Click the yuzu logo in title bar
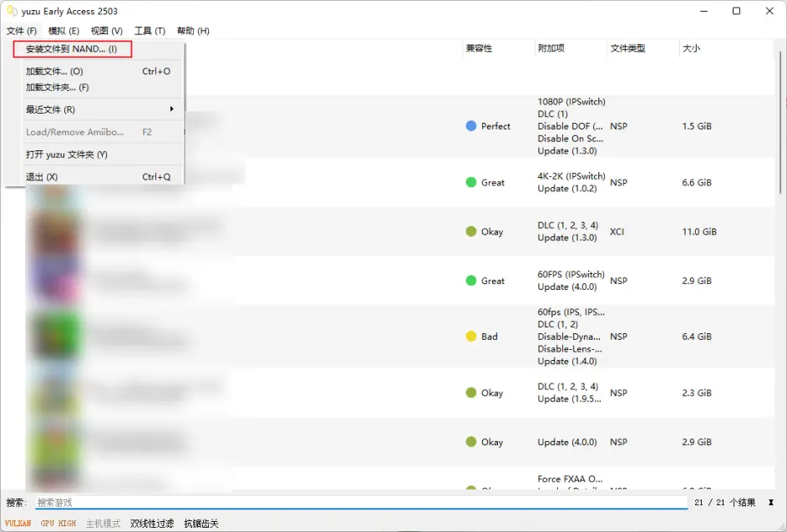Image resolution: width=787 pixels, height=532 pixels. [12, 11]
